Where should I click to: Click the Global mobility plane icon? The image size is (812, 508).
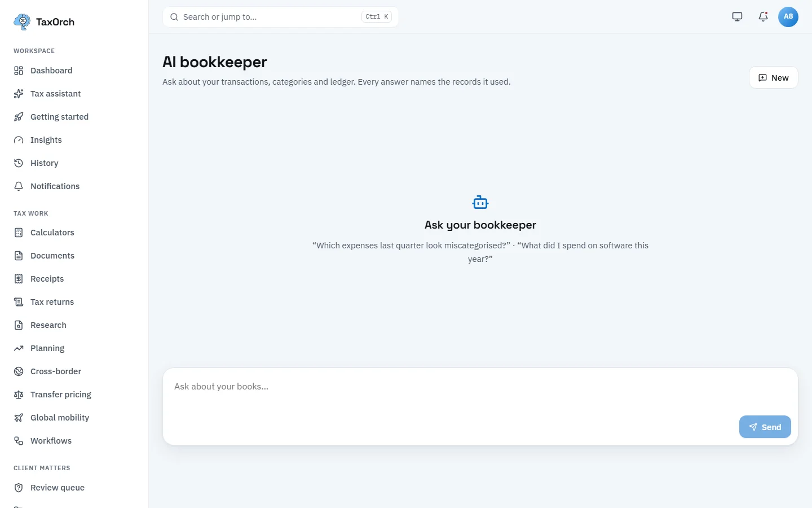pyautogui.click(x=19, y=418)
